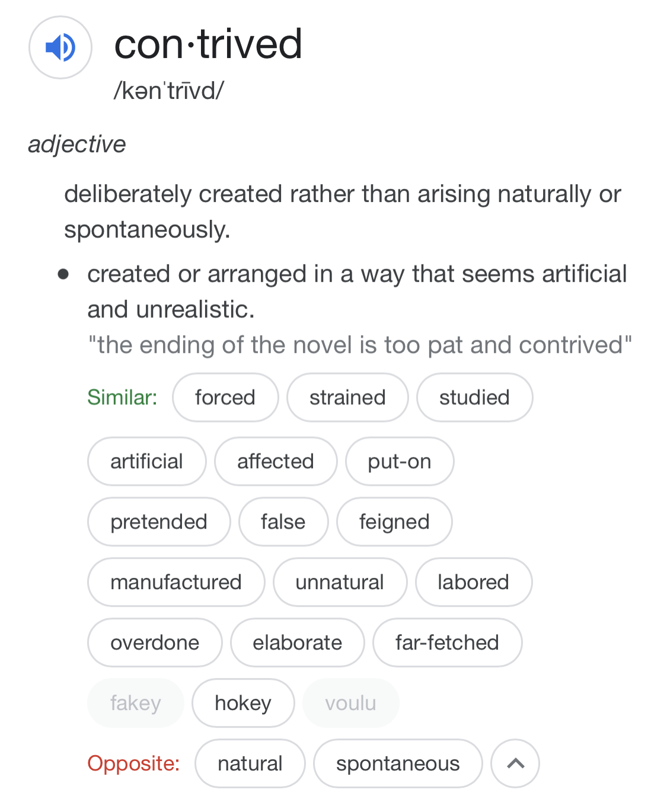667x812 pixels.
Task: Open the "overdone" synonym
Action: click(155, 642)
